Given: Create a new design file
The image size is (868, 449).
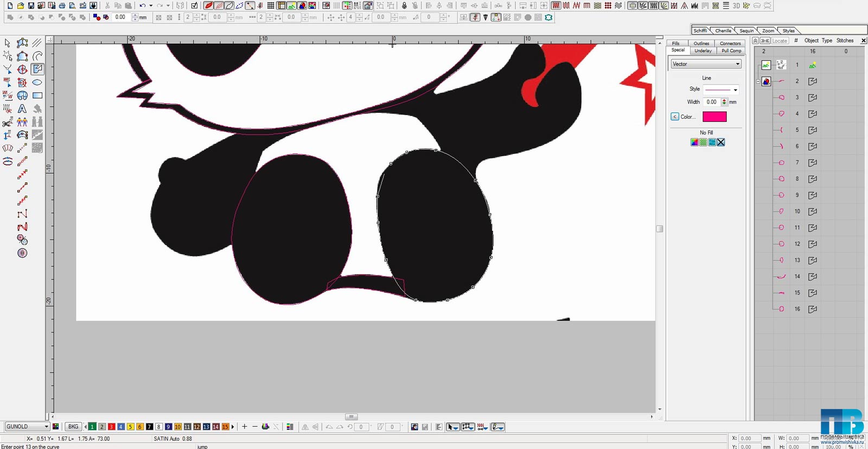Looking at the screenshot, I should (x=10, y=5).
